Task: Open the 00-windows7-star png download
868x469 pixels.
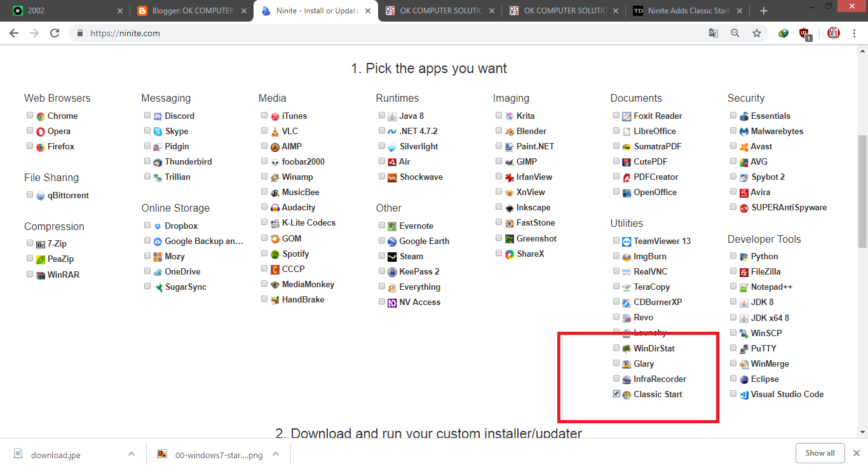Action: [x=210, y=454]
